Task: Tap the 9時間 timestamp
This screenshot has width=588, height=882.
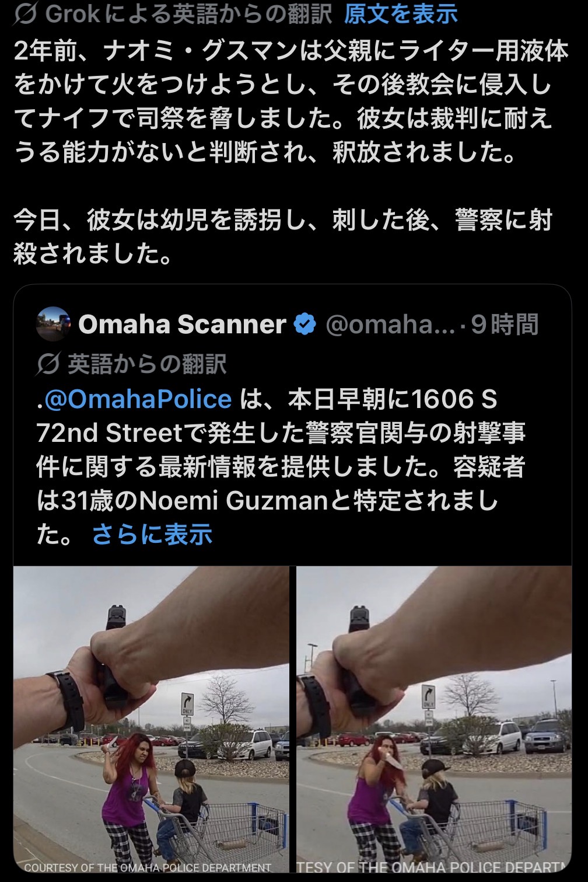Action: pos(504,324)
